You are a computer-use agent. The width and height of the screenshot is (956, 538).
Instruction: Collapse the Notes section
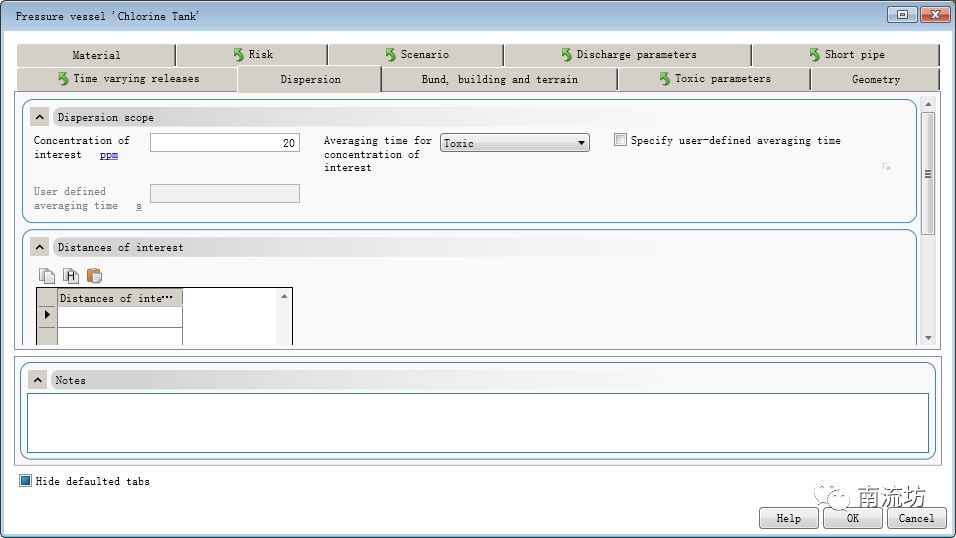(38, 380)
